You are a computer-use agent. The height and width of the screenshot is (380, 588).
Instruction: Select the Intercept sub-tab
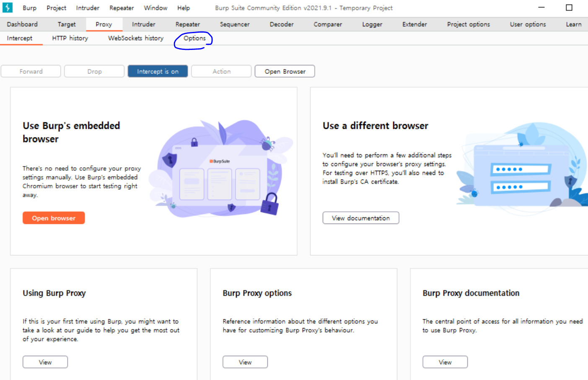[x=20, y=38]
